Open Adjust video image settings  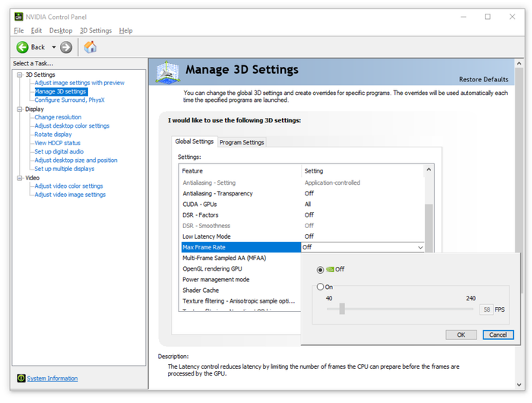pyautogui.click(x=70, y=195)
